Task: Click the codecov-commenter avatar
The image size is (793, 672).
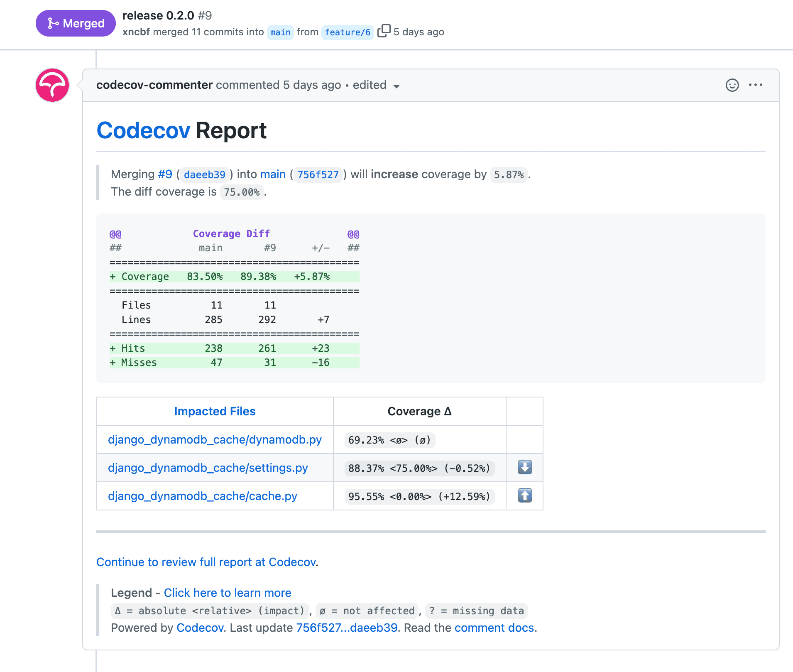Action: (52, 86)
